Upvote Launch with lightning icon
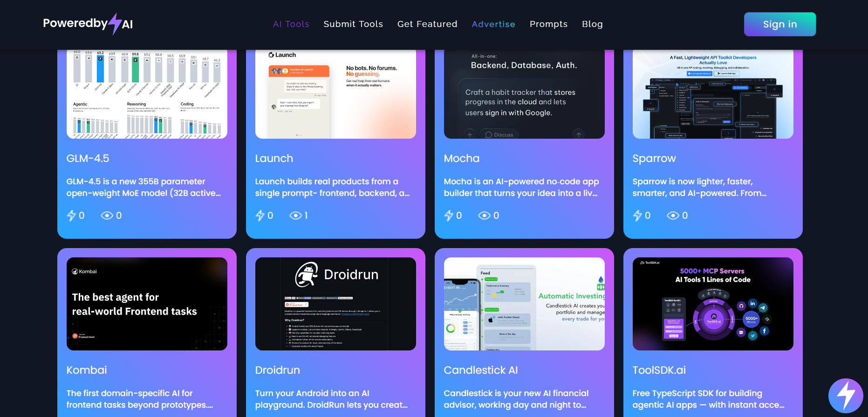 [260, 215]
